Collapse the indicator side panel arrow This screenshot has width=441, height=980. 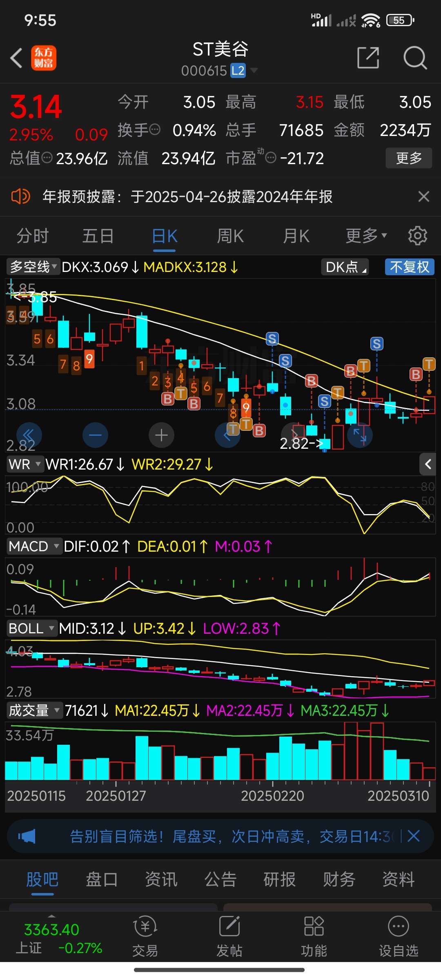pyautogui.click(x=428, y=464)
